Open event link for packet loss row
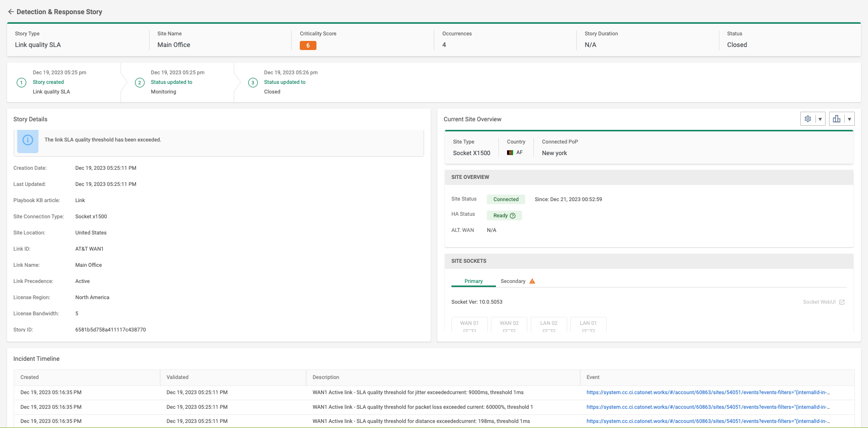 (x=708, y=407)
